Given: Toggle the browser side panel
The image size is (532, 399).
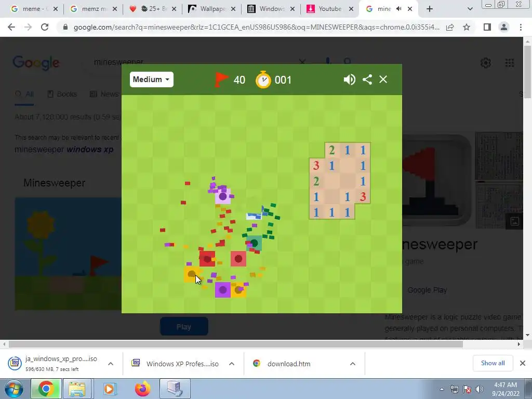Looking at the screenshot, I should 487,27.
